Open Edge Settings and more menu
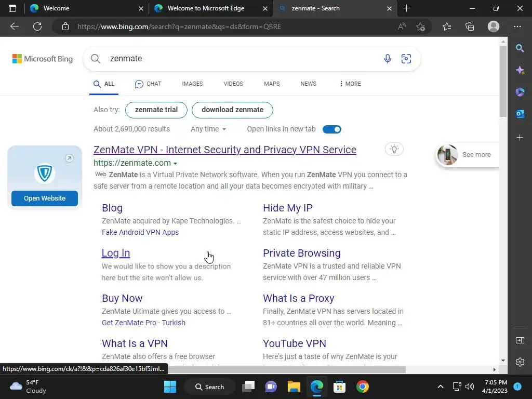 click(517, 26)
